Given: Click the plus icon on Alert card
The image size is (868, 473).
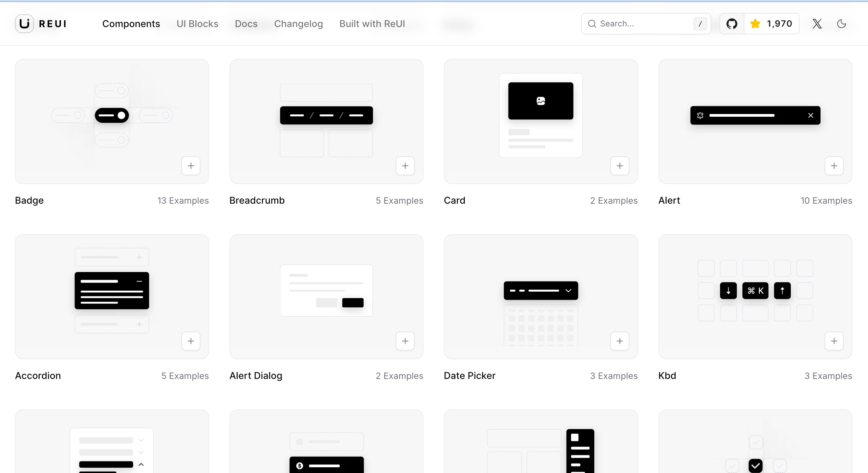Looking at the screenshot, I should click(x=834, y=166).
